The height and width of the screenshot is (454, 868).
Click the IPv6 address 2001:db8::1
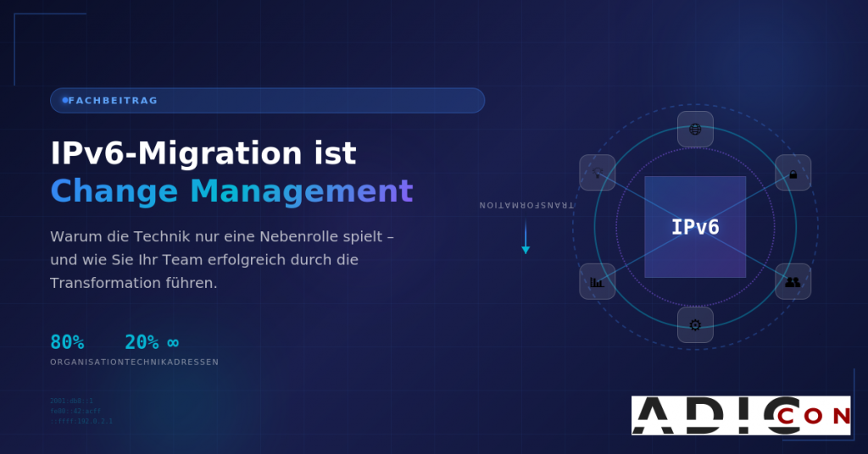click(x=72, y=401)
